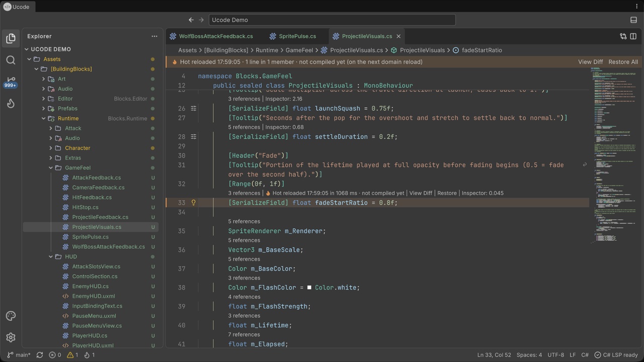644x362 pixels.
Task: Open the C# language mode selector
Action: pos(585,355)
